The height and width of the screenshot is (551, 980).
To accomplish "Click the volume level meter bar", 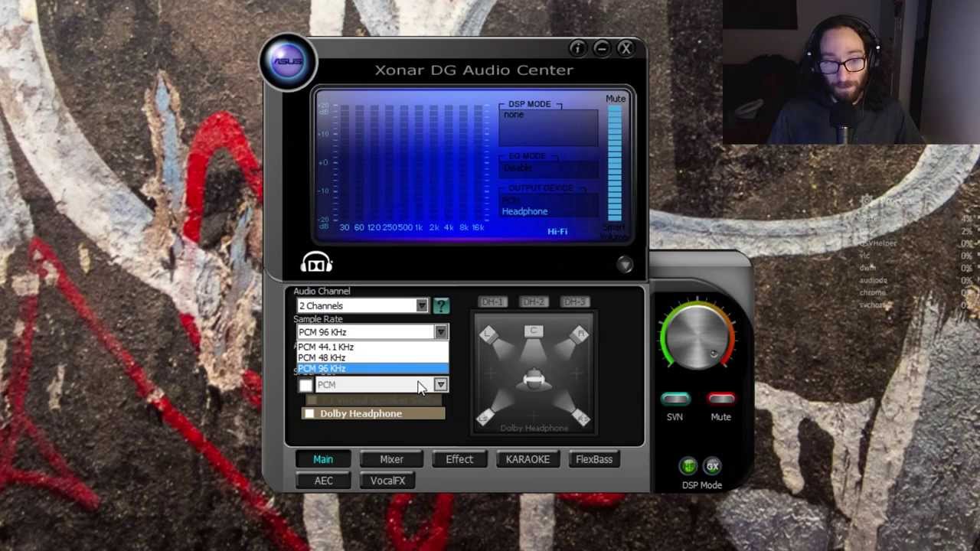I will [615, 164].
